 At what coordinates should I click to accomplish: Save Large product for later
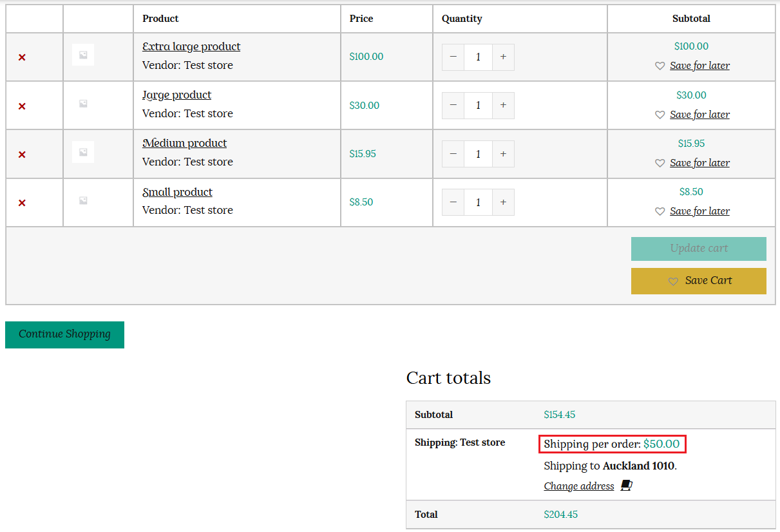(x=699, y=115)
